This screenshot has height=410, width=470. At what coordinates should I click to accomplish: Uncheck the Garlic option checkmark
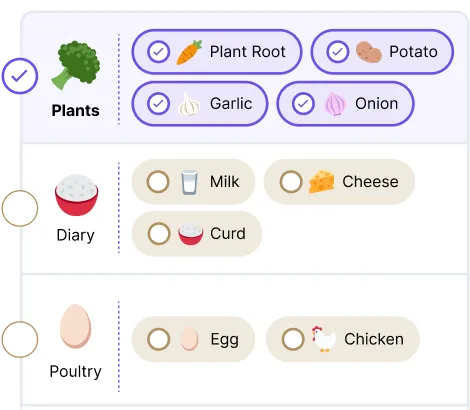click(x=158, y=104)
